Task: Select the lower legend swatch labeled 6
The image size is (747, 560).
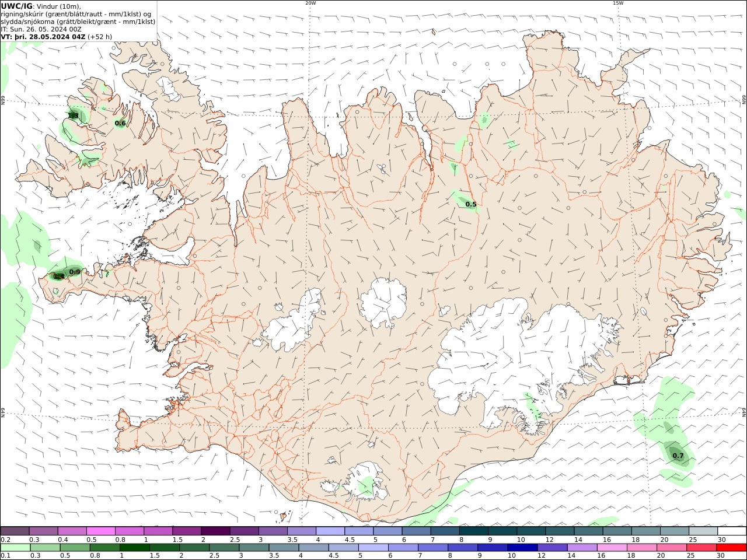Action: pos(403,547)
